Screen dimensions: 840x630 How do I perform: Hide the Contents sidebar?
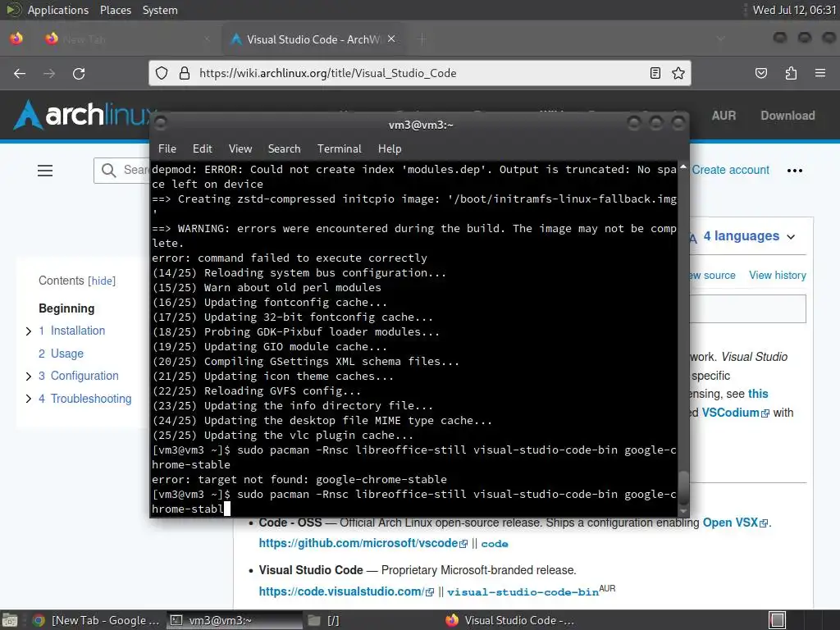point(102,281)
